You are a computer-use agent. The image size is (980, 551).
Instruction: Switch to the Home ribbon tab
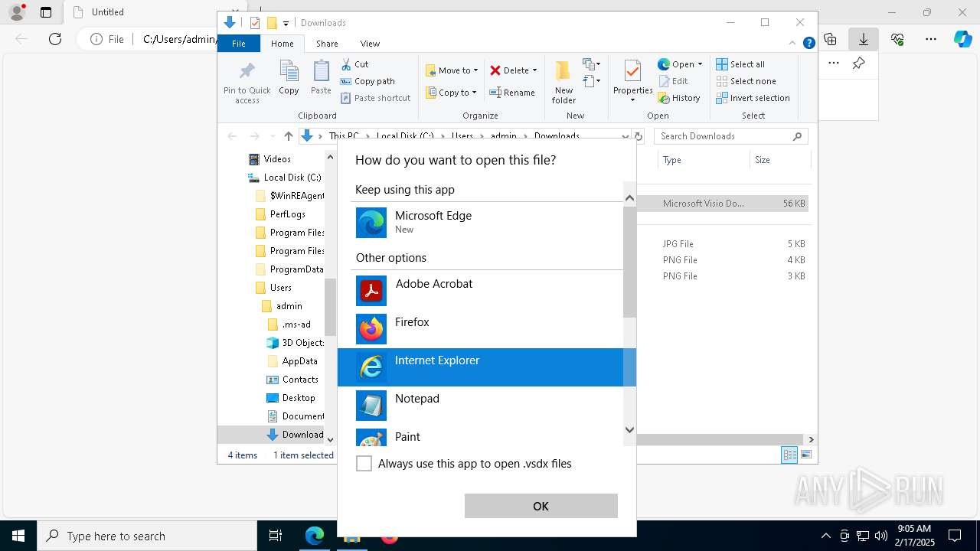tap(282, 44)
